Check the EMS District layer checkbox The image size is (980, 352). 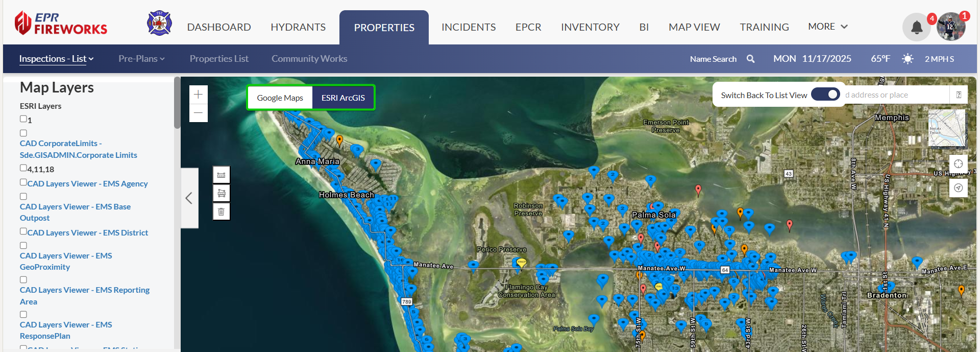pos(23,231)
